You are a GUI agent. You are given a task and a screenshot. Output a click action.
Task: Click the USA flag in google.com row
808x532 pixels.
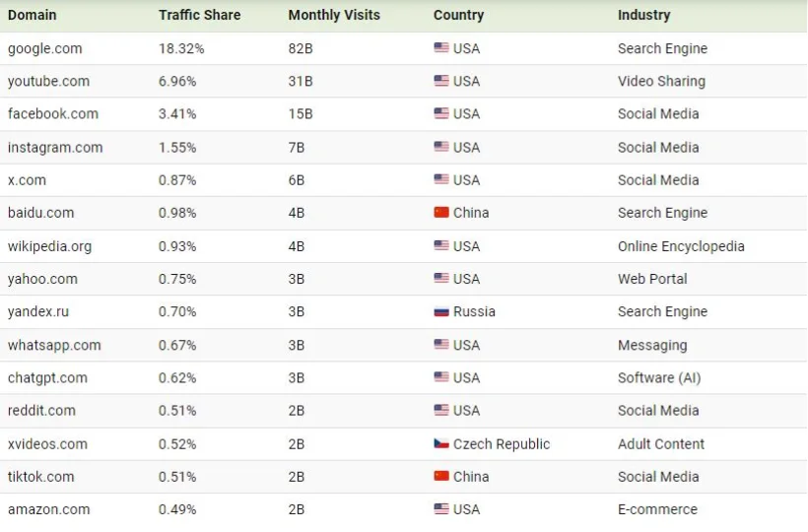point(441,48)
